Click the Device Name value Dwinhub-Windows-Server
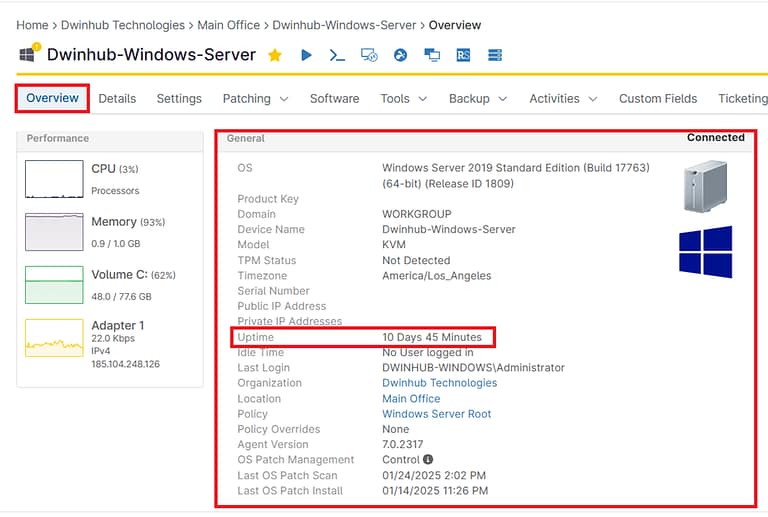 pos(449,229)
